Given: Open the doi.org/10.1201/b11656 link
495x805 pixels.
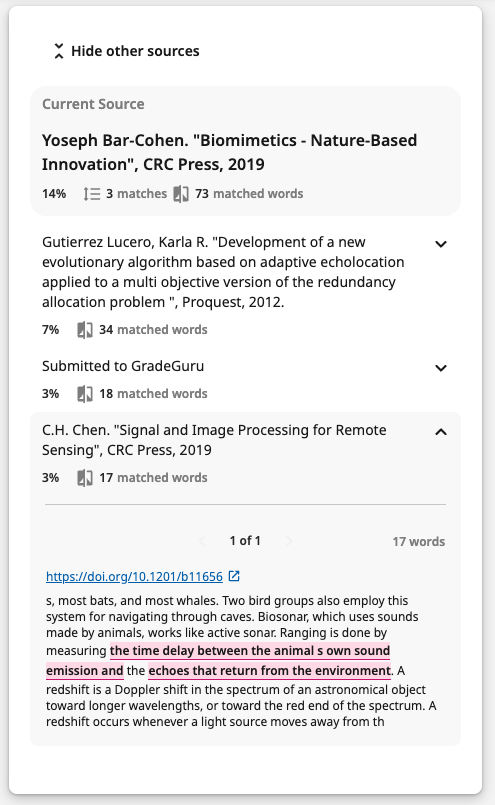Looking at the screenshot, I should (135, 577).
